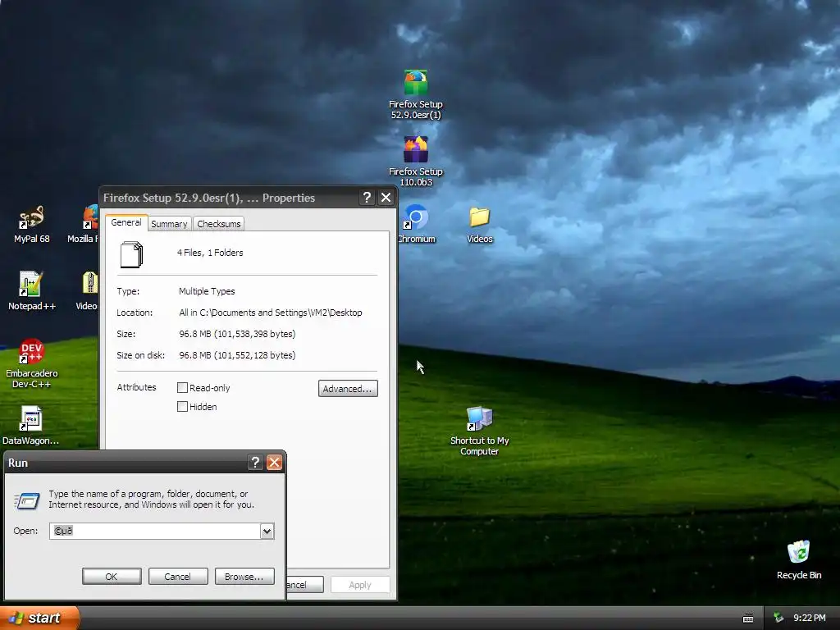Viewport: 840px width, 630px height.
Task: Expand the Run Open combo dropdown arrow
Action: pyautogui.click(x=267, y=531)
